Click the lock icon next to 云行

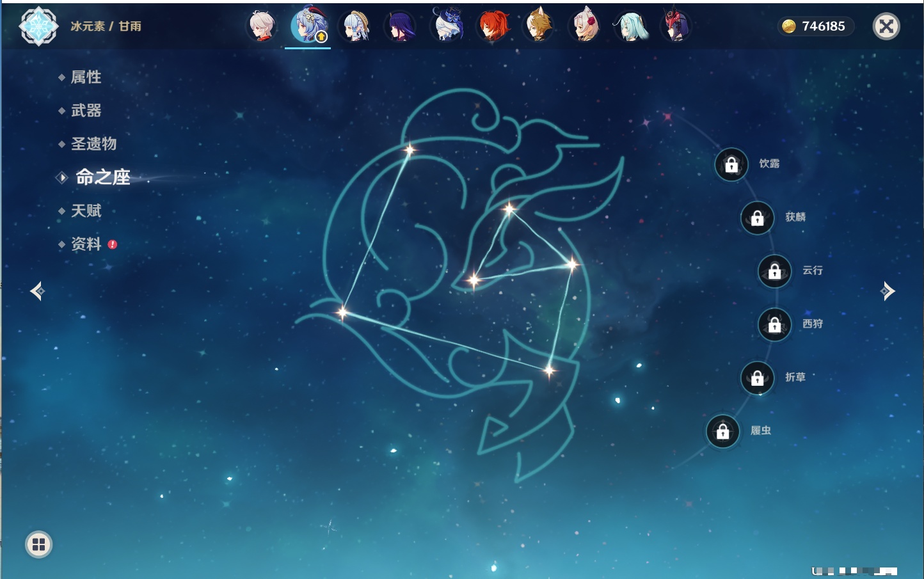774,271
